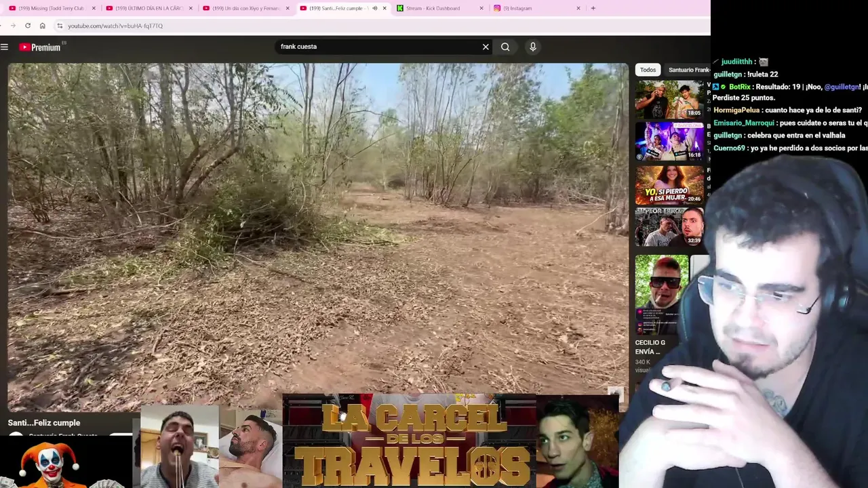Close the Kick Dashboard tab
Screen dimensions: 868x488
pos(481,8)
